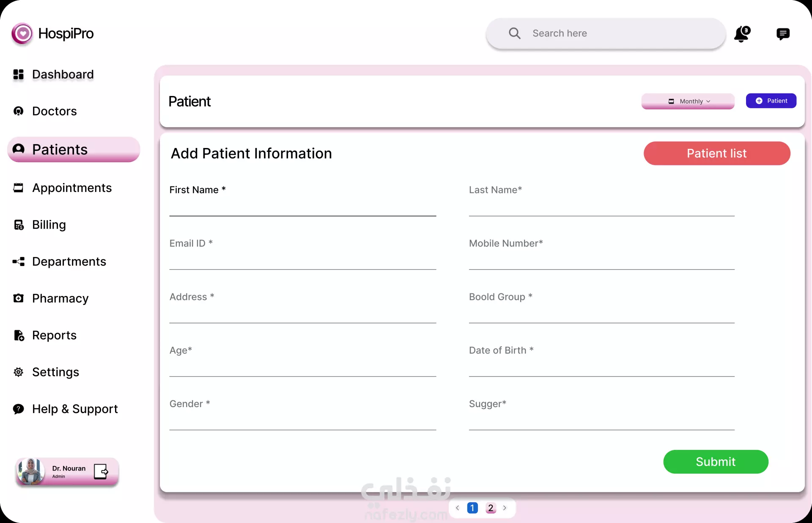Click the Settings gear icon
The image size is (812, 523).
point(18,372)
